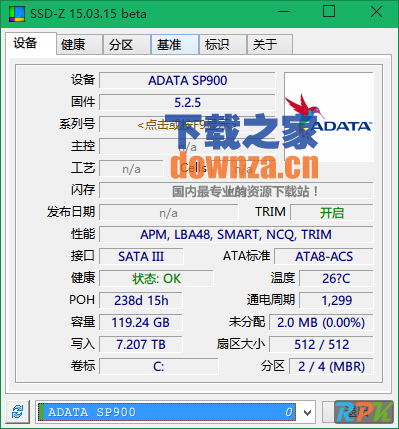Click the bytes written value 7.207 TB
The height and width of the screenshot is (429, 399).
click(141, 344)
